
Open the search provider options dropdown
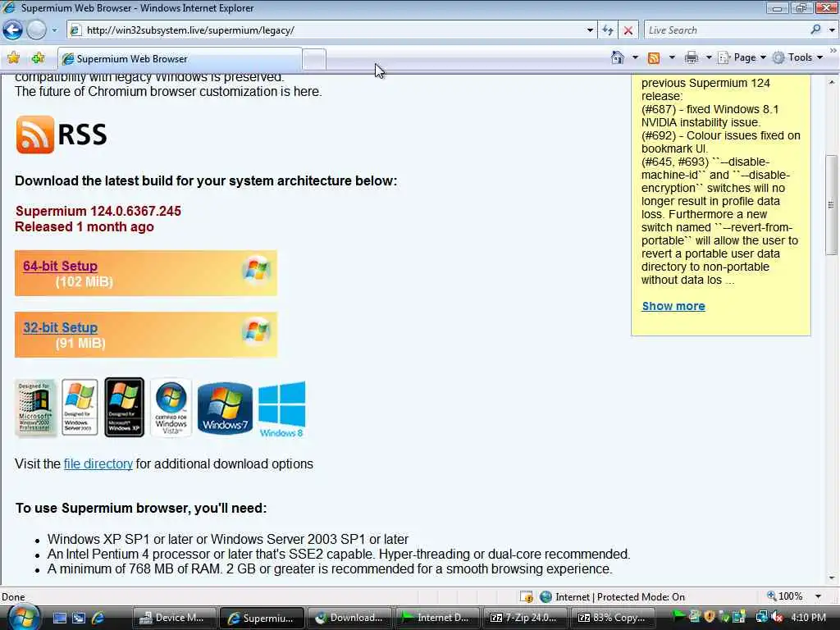click(832, 30)
